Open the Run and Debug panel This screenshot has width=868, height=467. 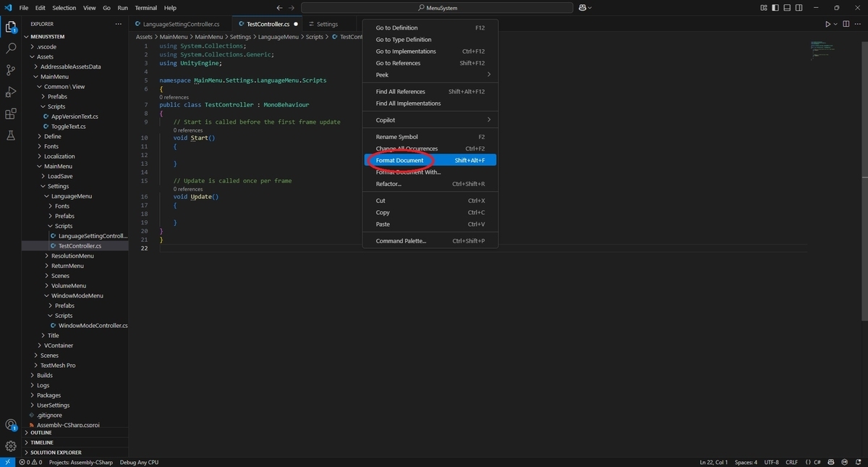click(x=10, y=91)
